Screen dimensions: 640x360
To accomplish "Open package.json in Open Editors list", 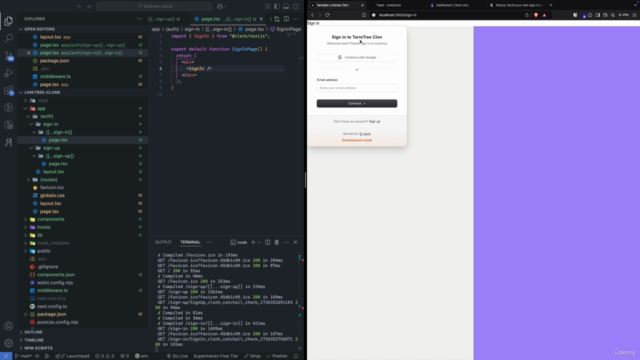I will click(54, 60).
